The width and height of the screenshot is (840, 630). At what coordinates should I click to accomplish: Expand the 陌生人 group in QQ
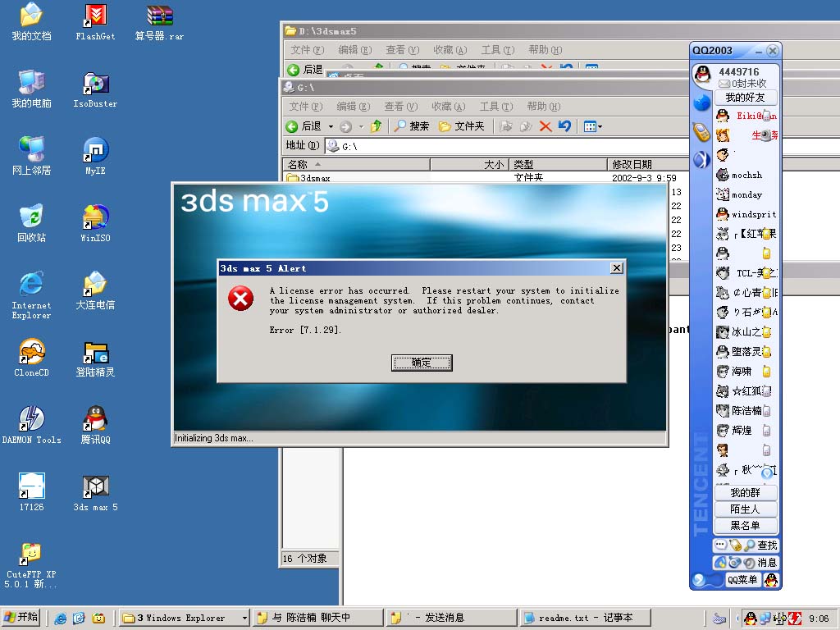[745, 509]
